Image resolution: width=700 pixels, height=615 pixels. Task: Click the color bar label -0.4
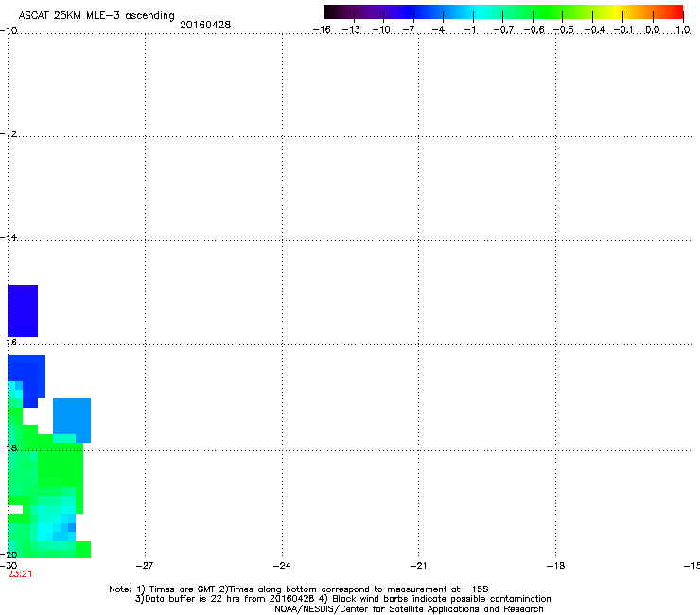click(594, 30)
